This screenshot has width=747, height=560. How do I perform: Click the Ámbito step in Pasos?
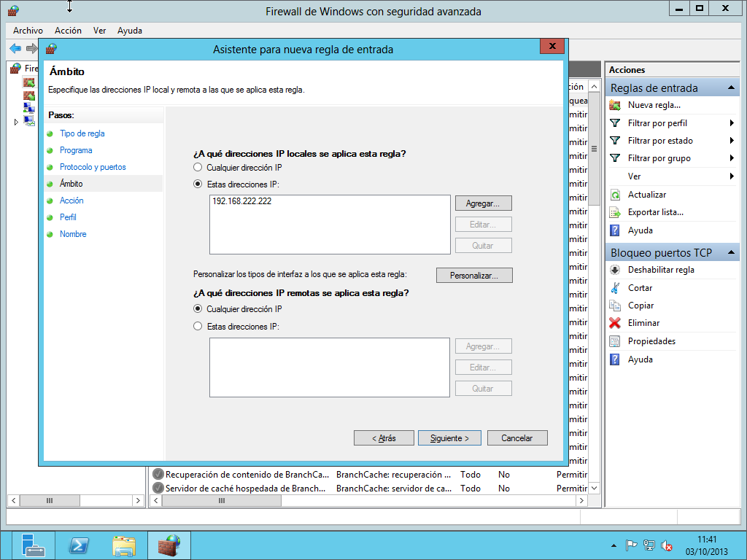[x=71, y=184]
